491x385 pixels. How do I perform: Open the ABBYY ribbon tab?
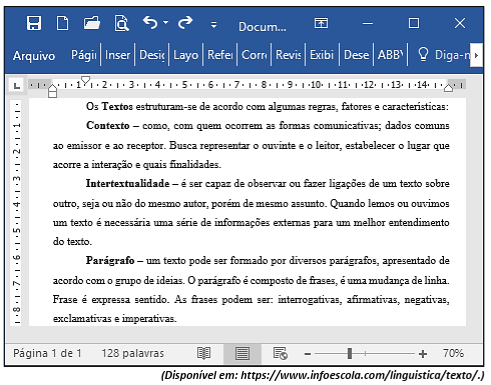390,55
